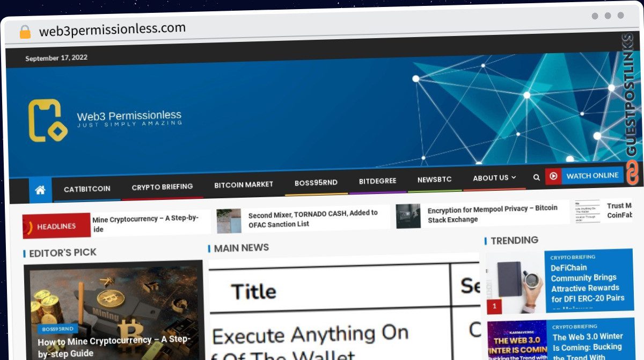Expand the About Us dropdown menu
This screenshot has height=360, width=644.
494,178
